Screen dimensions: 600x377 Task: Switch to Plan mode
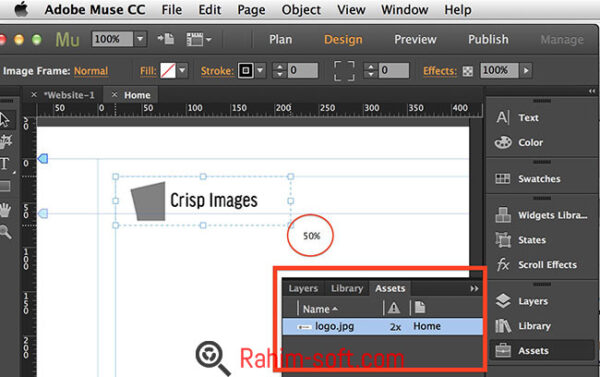(x=280, y=39)
